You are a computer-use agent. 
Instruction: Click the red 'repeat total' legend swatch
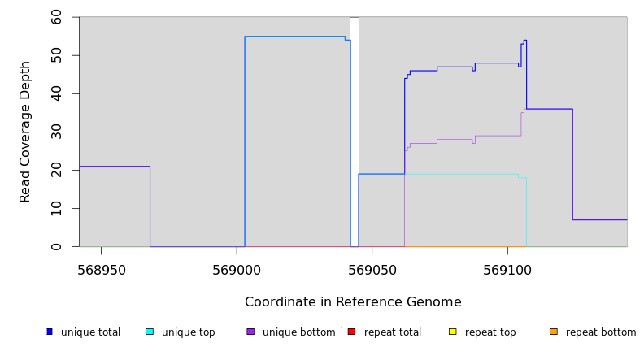point(351,331)
